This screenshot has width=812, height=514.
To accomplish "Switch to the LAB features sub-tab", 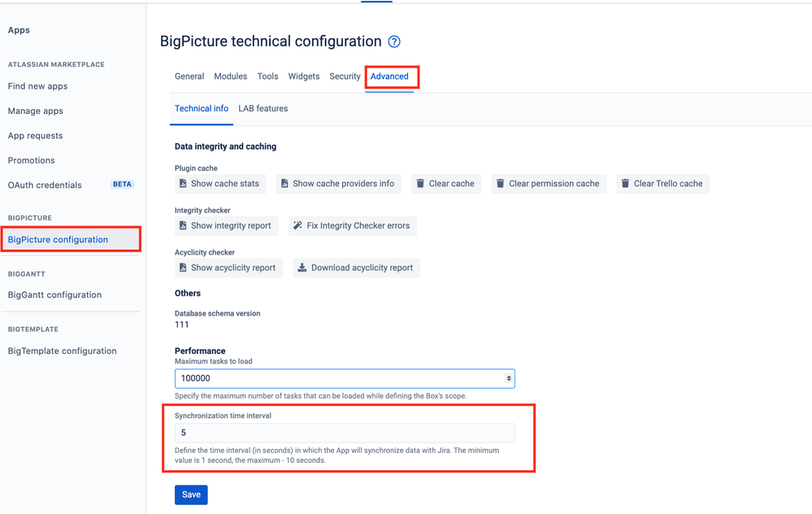I will point(263,108).
